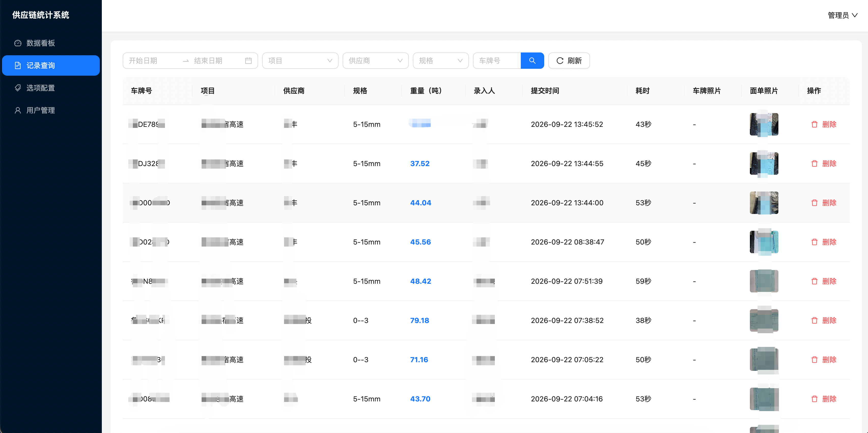Screen dimensions: 868x433
Task: Select the 记录查询 menu item
Action: (x=51, y=65)
